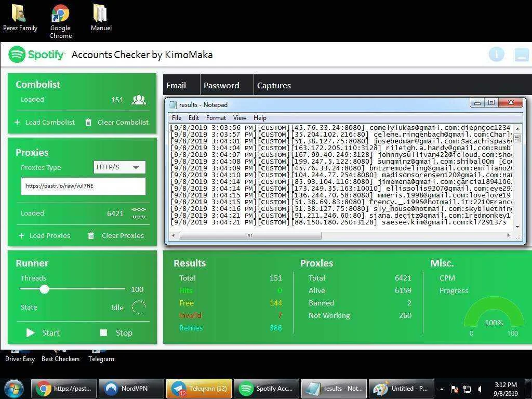
Task: Click the Invalid results label
Action: [190, 315]
